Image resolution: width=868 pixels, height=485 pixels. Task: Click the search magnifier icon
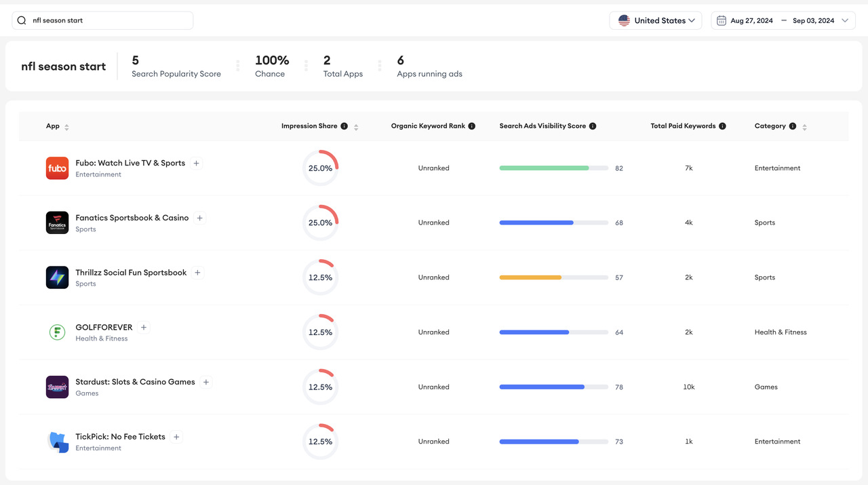click(x=22, y=20)
